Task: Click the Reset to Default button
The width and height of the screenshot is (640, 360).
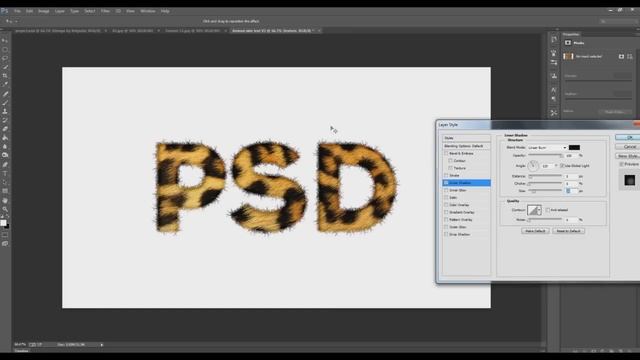Action: [569, 231]
